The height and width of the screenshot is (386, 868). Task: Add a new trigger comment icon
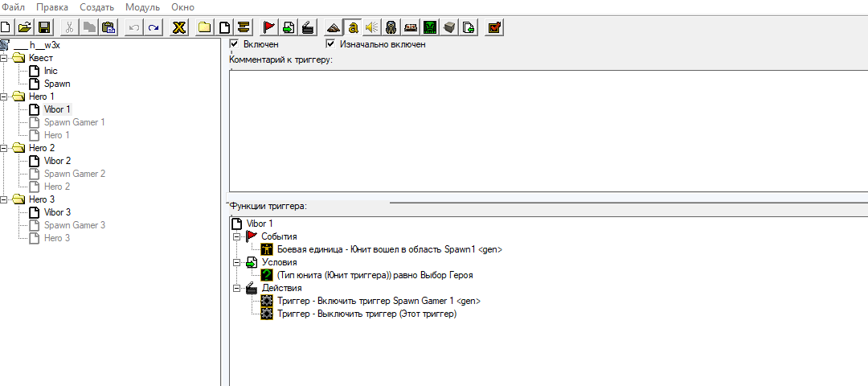(x=243, y=27)
